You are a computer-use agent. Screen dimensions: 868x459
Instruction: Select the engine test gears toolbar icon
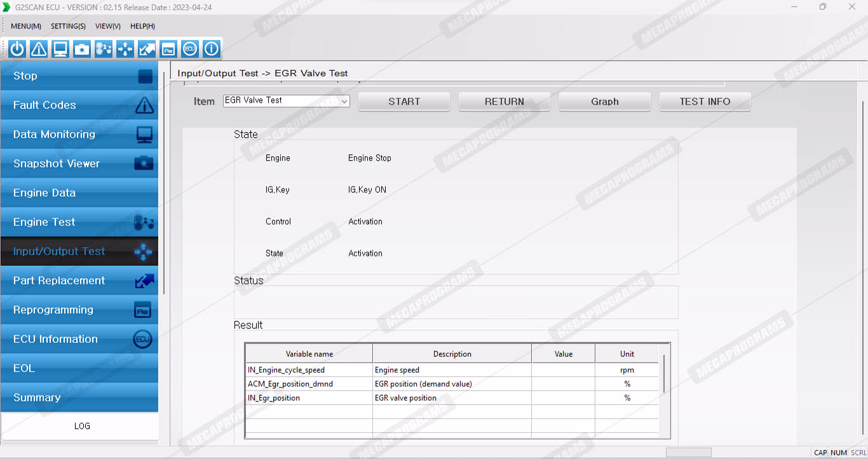[104, 49]
